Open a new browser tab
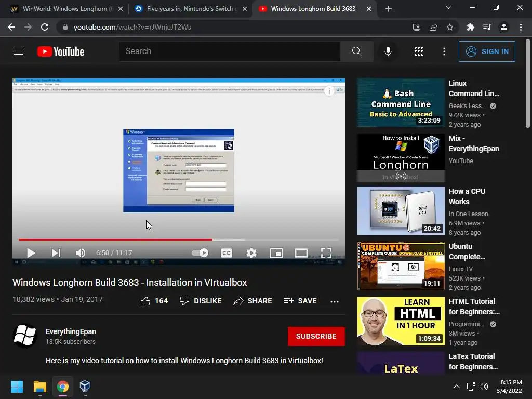 389,9
